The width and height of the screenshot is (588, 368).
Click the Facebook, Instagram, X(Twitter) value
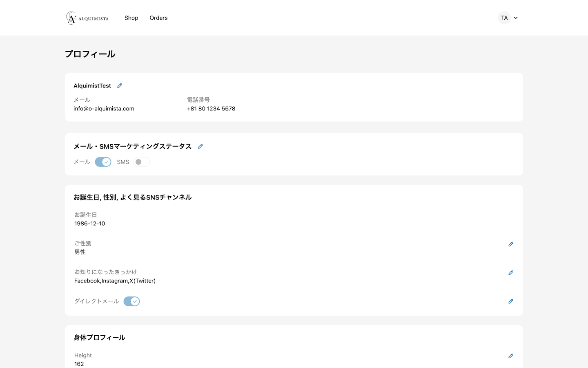pyautogui.click(x=115, y=281)
